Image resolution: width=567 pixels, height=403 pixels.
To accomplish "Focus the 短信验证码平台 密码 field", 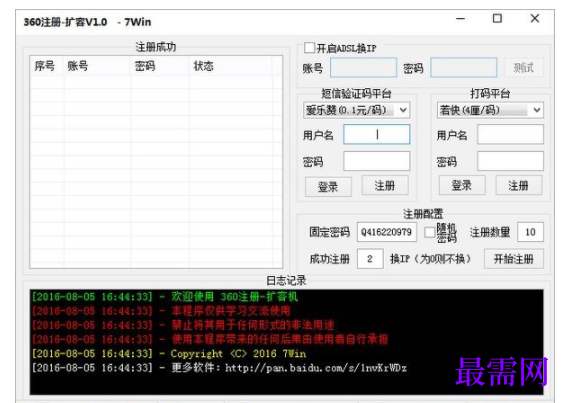I will [376, 161].
